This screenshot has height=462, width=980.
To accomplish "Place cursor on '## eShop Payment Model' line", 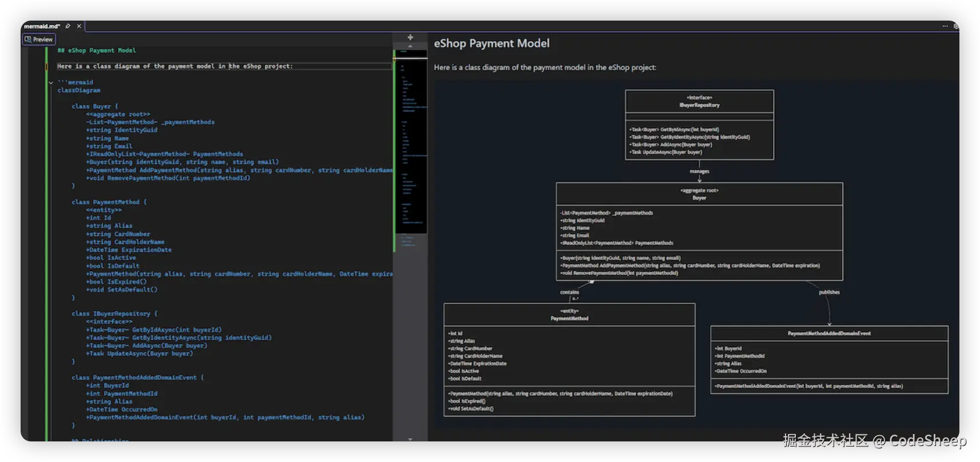I will [x=97, y=50].
